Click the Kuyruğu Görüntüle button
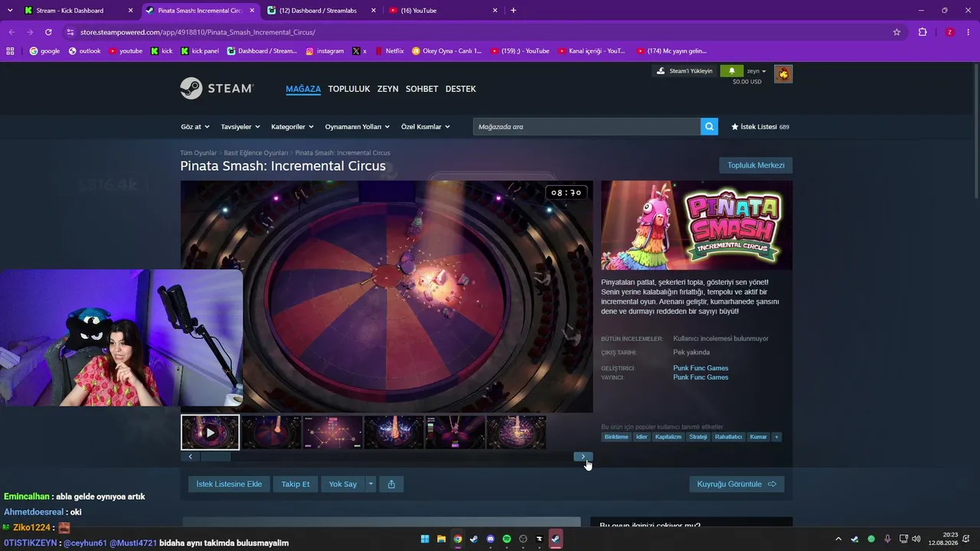The width and height of the screenshot is (980, 551). (737, 484)
